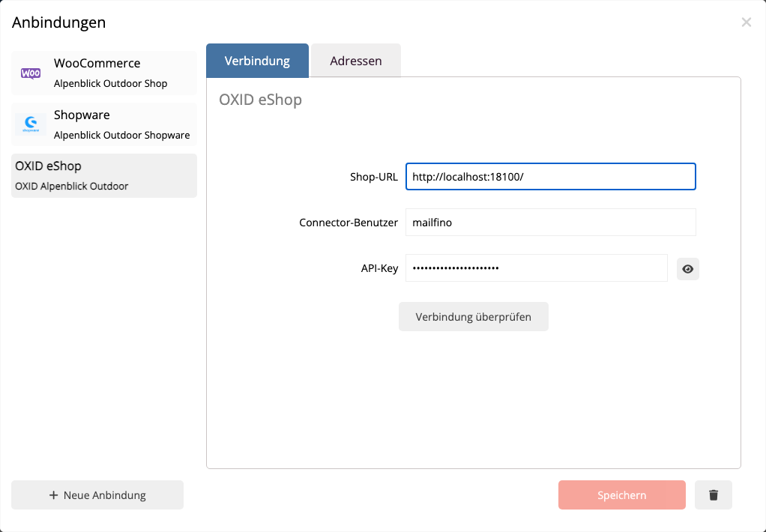
Task: Click Verbindung überprüfen button
Action: tap(474, 316)
